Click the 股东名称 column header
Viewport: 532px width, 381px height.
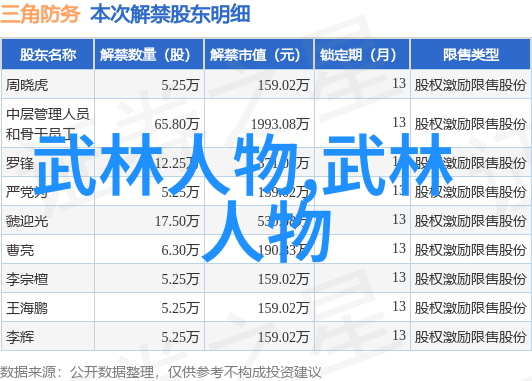pyautogui.click(x=48, y=55)
